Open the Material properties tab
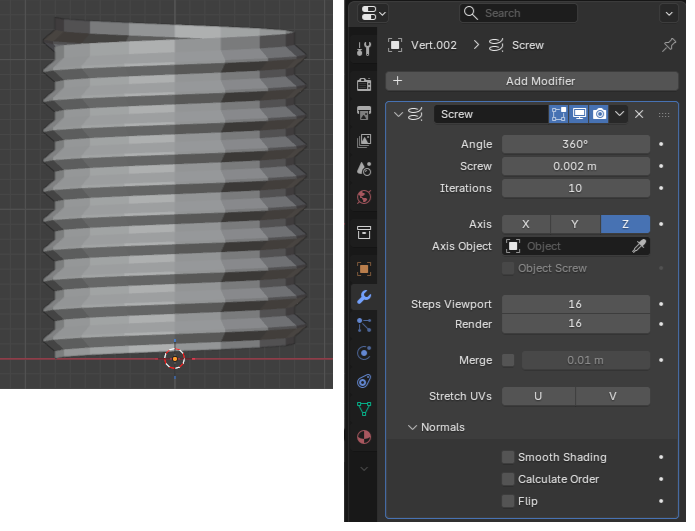Image resolution: width=695 pixels, height=531 pixels. pyautogui.click(x=364, y=437)
